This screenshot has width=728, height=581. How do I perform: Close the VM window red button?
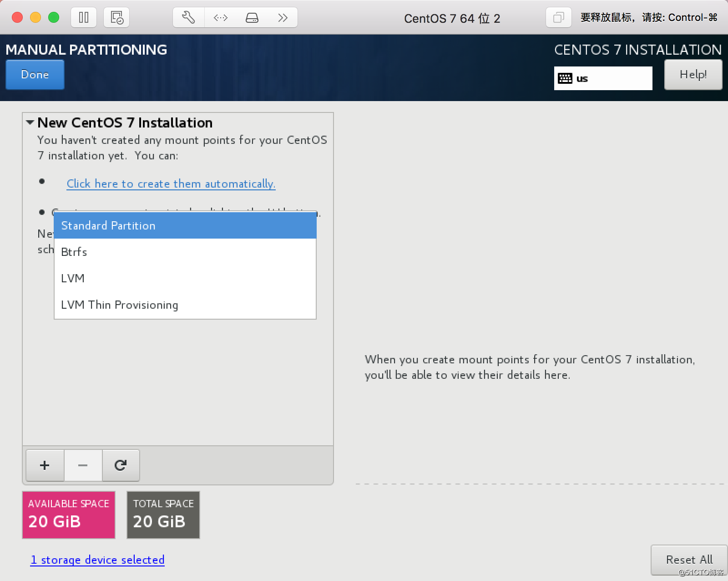(x=17, y=18)
